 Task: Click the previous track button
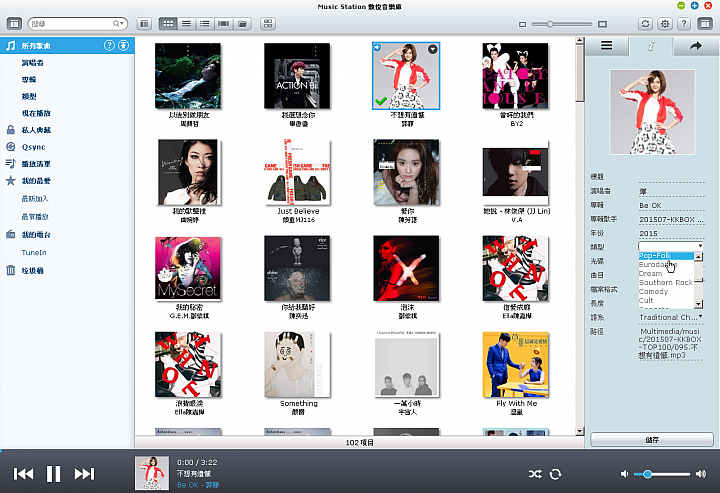pos(23,474)
